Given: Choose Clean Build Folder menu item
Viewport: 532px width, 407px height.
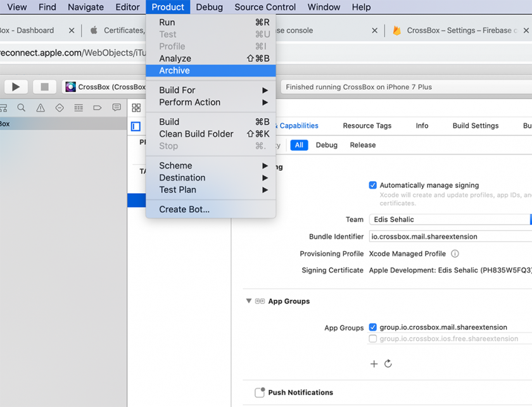Looking at the screenshot, I should coord(211,134).
